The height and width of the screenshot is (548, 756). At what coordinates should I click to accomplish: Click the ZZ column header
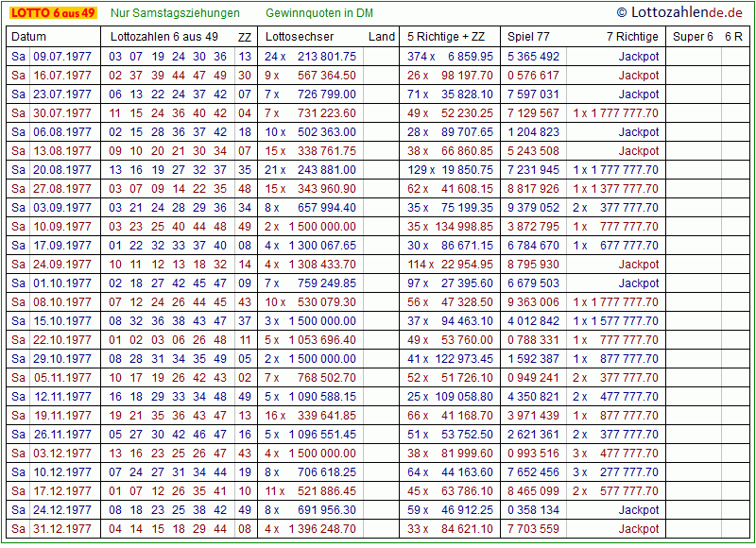click(x=245, y=37)
